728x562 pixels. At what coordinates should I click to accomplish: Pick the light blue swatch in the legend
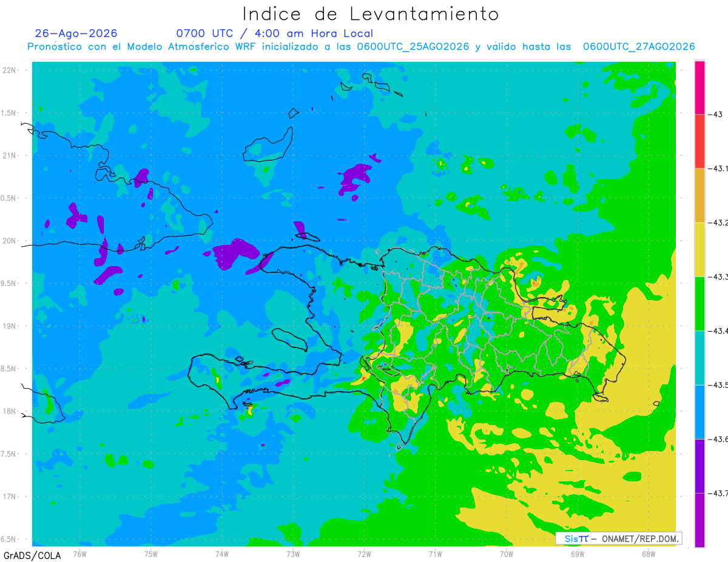point(699,412)
